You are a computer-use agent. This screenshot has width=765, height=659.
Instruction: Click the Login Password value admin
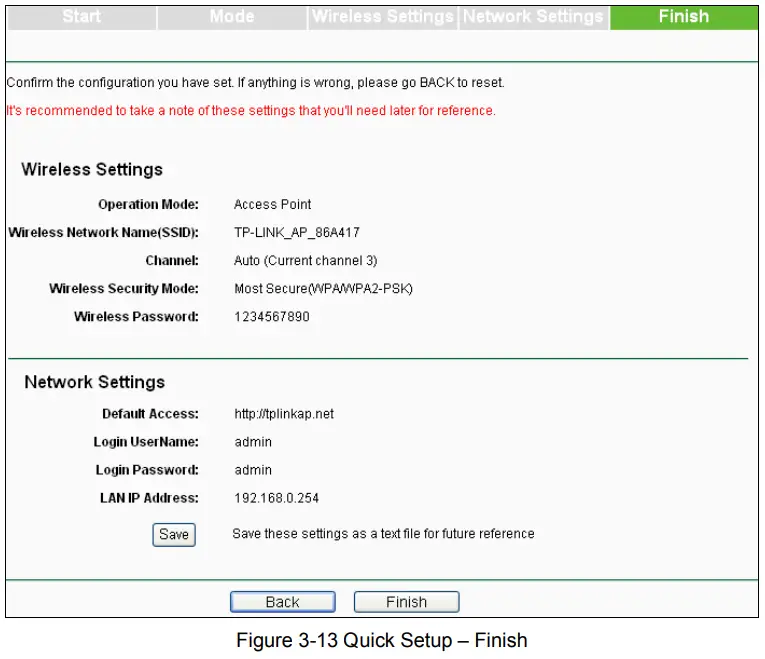coord(253,470)
